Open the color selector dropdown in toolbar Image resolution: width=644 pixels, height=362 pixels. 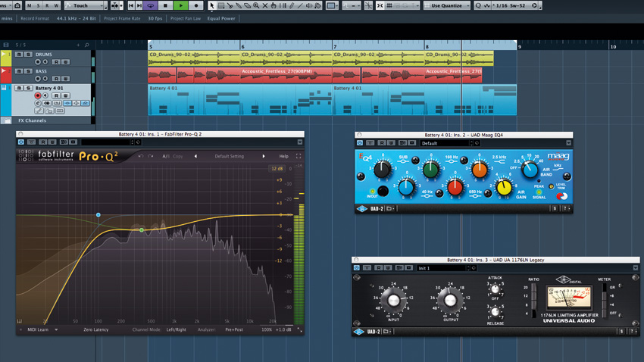pos(331,6)
